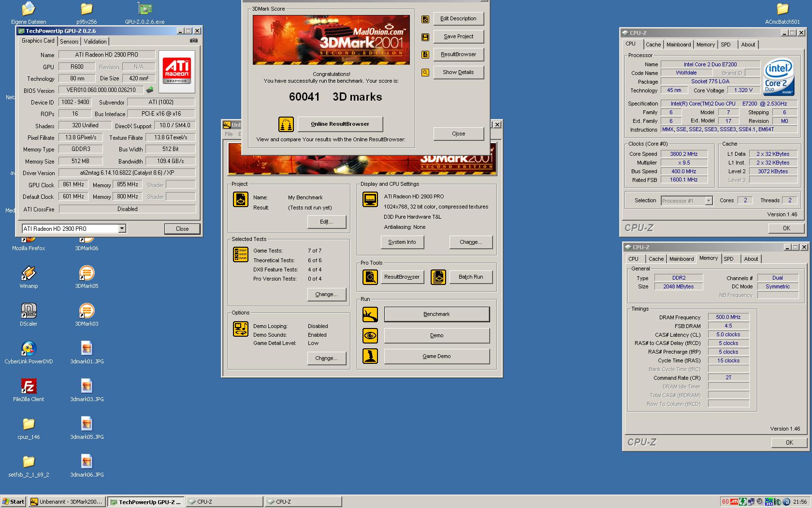Click the Benchmark button

pyautogui.click(x=436, y=314)
